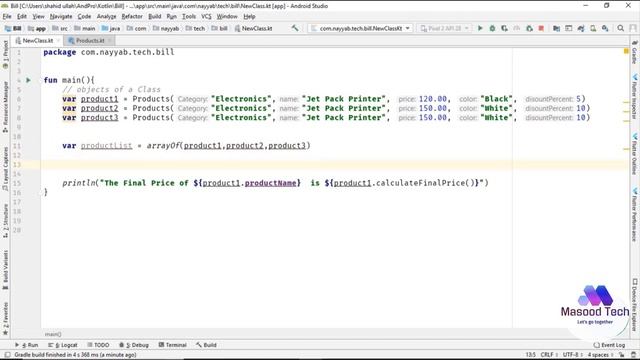Viewport: 640px width, 360px height.
Task: Click the tool windows quick-access icon bottom-left
Action: tap(7, 355)
